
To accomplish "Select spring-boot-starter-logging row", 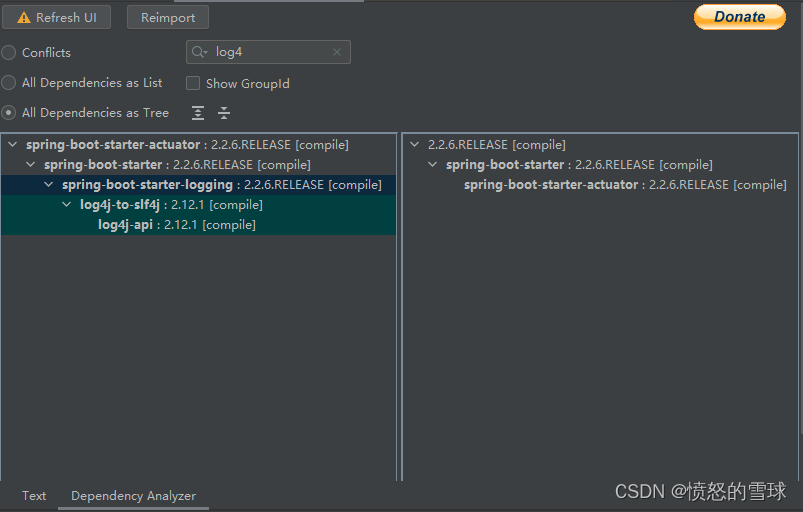I will click(199, 185).
